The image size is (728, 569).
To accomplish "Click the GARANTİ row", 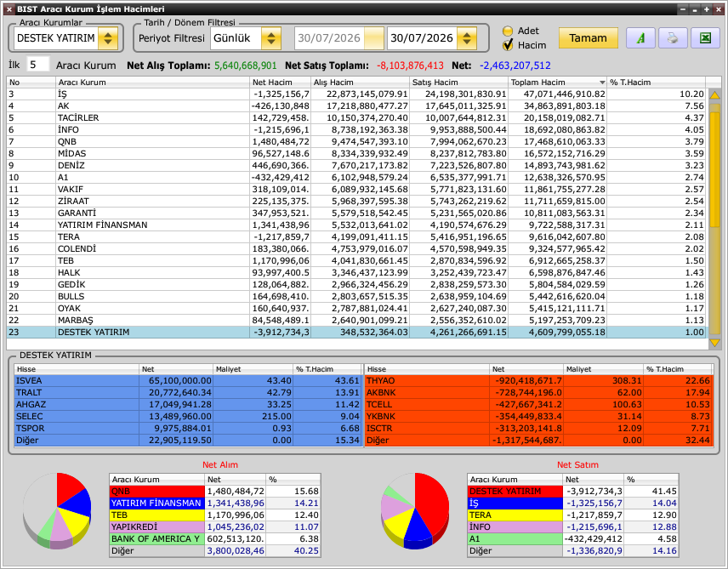I will tap(356, 213).
